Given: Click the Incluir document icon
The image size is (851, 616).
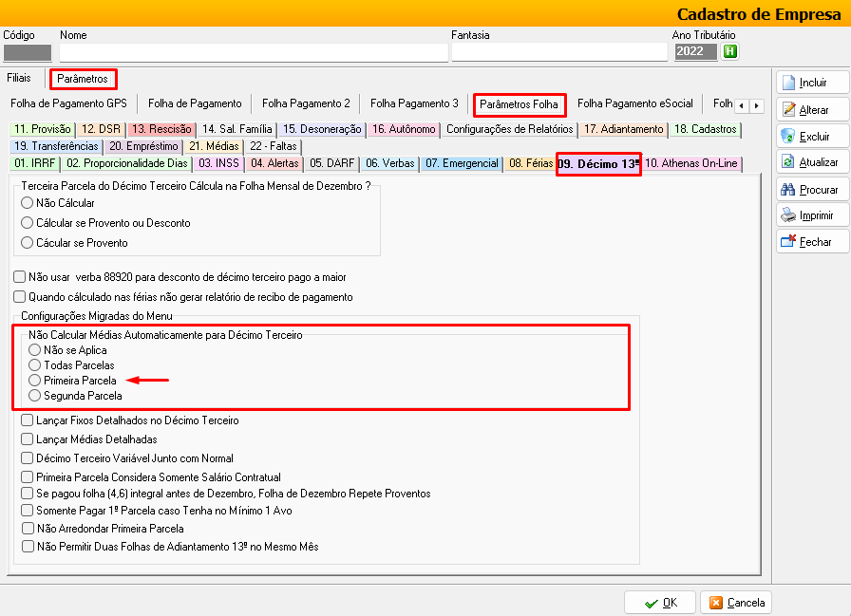Looking at the screenshot, I should tap(788, 84).
